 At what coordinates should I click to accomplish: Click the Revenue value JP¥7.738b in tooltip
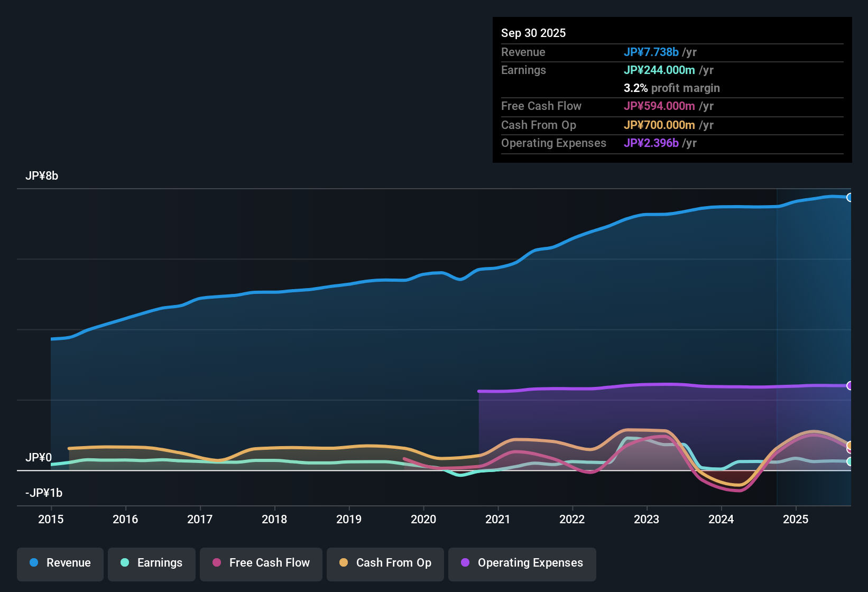click(x=652, y=52)
